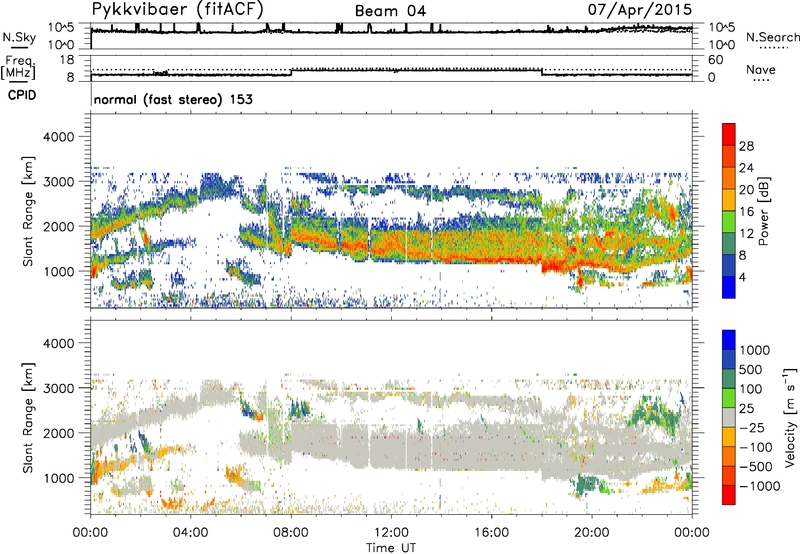The image size is (800, 554).
Task: Click the red segment of the power colorbar
Action: pos(729,134)
